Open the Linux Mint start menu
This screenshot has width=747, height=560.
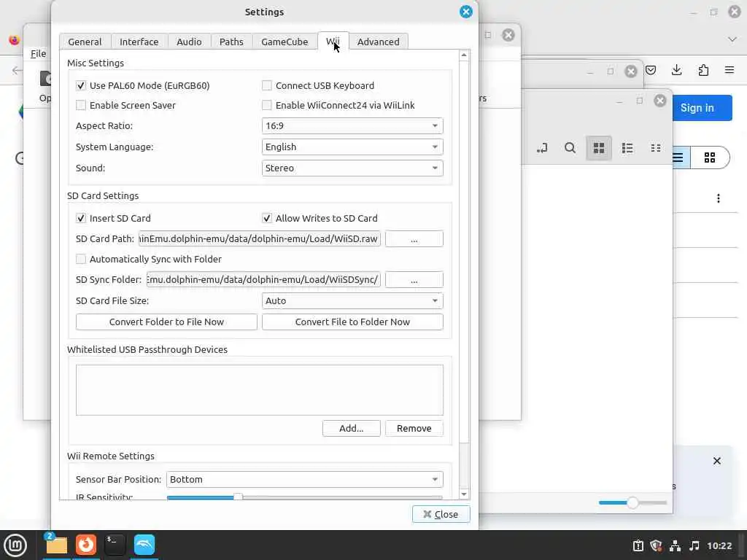(15, 545)
